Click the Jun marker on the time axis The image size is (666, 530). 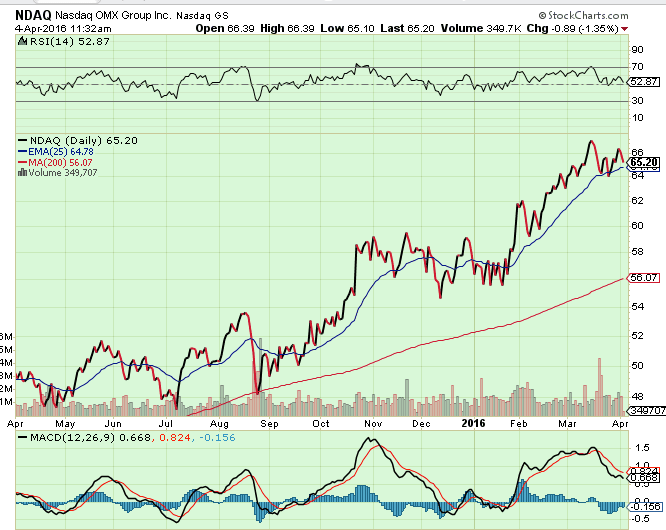(x=114, y=423)
